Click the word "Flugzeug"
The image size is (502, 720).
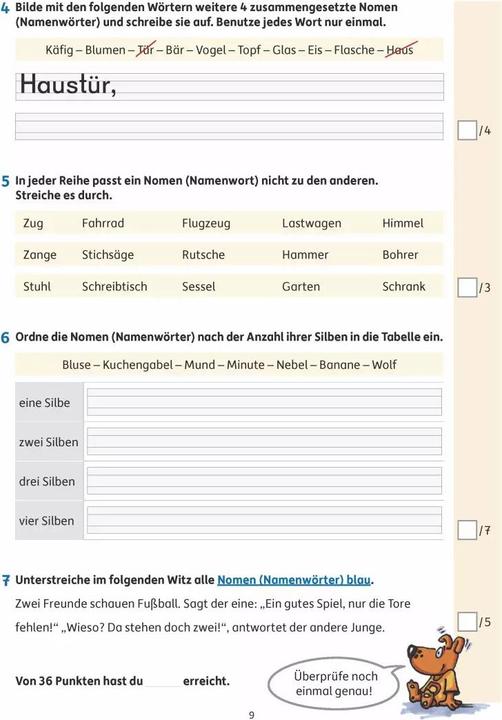point(206,224)
